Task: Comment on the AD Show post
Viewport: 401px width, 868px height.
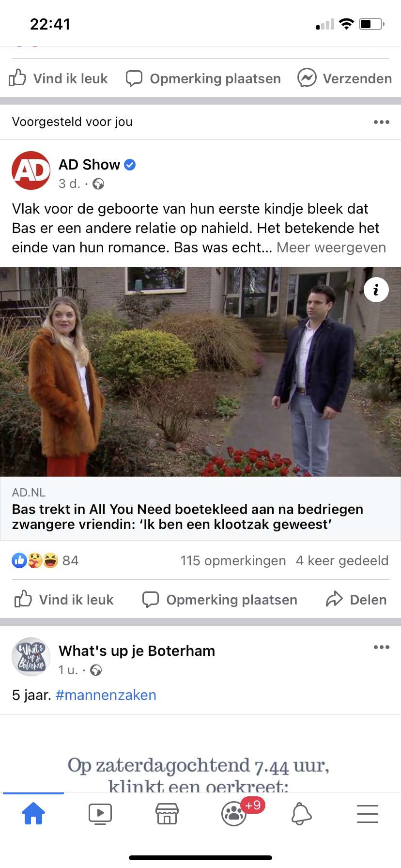Action: point(220,600)
